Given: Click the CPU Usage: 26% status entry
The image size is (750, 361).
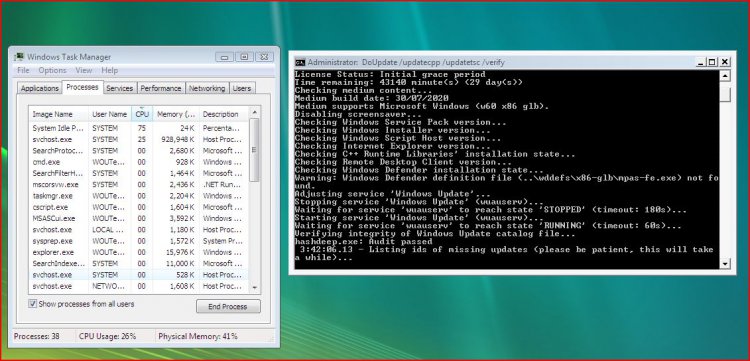Looking at the screenshot, I should [x=108, y=336].
